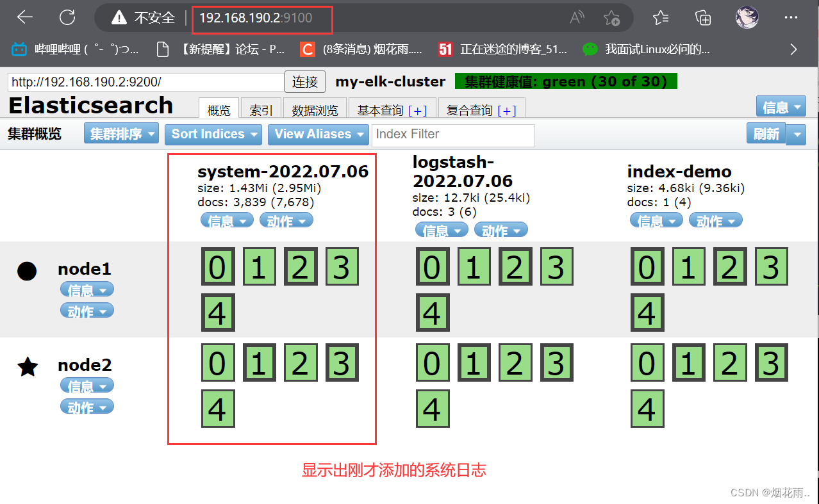This screenshot has height=504, width=819.
Task: Click the 连接 connect button
Action: 305,82
